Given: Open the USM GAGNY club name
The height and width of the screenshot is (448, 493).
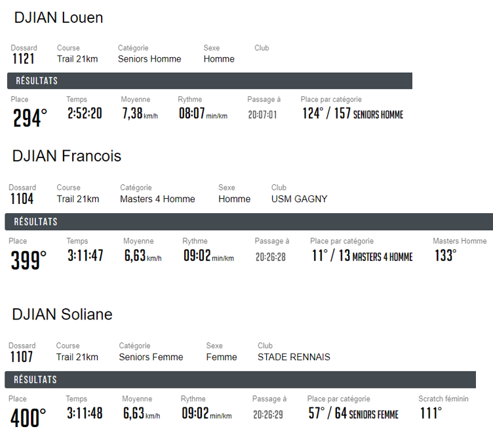Looking at the screenshot, I should [x=299, y=199].
